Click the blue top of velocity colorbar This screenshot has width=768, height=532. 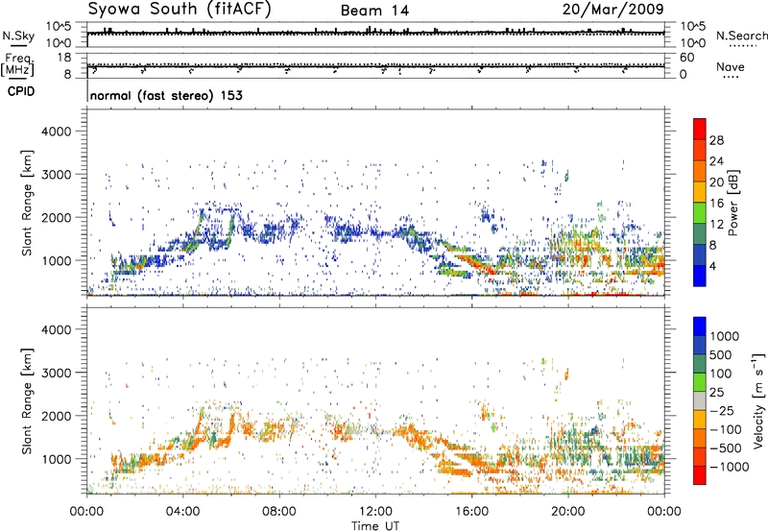point(700,326)
